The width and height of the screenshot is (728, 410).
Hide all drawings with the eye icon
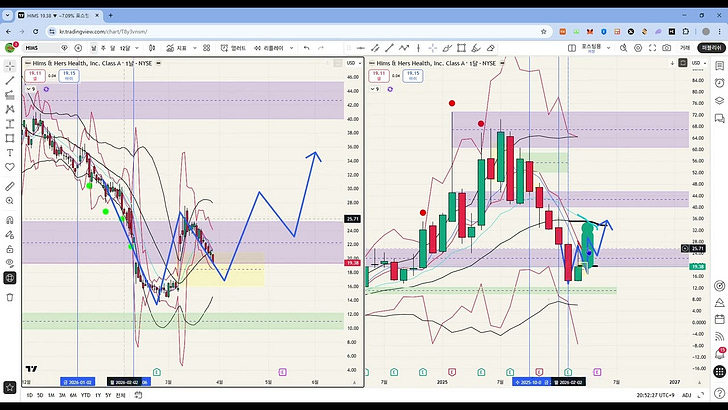(x=10, y=263)
